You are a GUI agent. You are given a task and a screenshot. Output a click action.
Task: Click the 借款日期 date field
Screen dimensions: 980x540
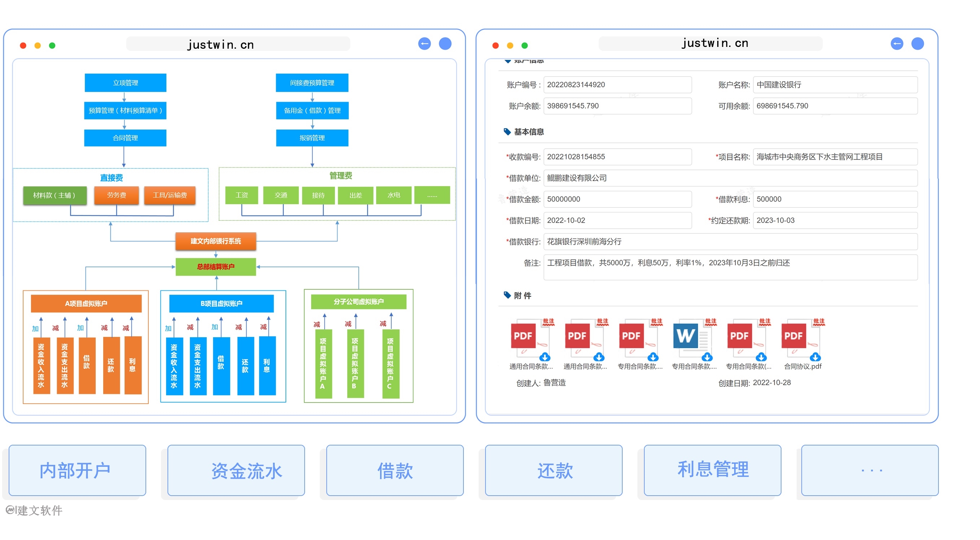617,220
